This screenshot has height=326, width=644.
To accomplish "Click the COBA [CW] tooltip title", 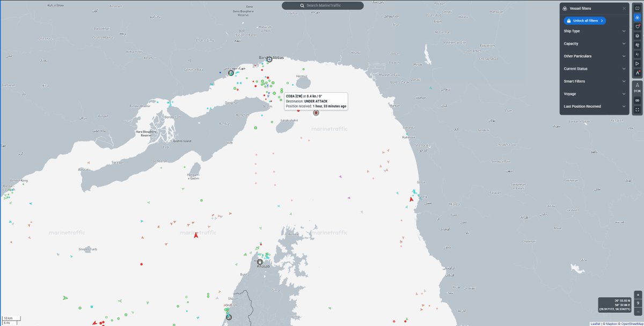I will point(295,96).
